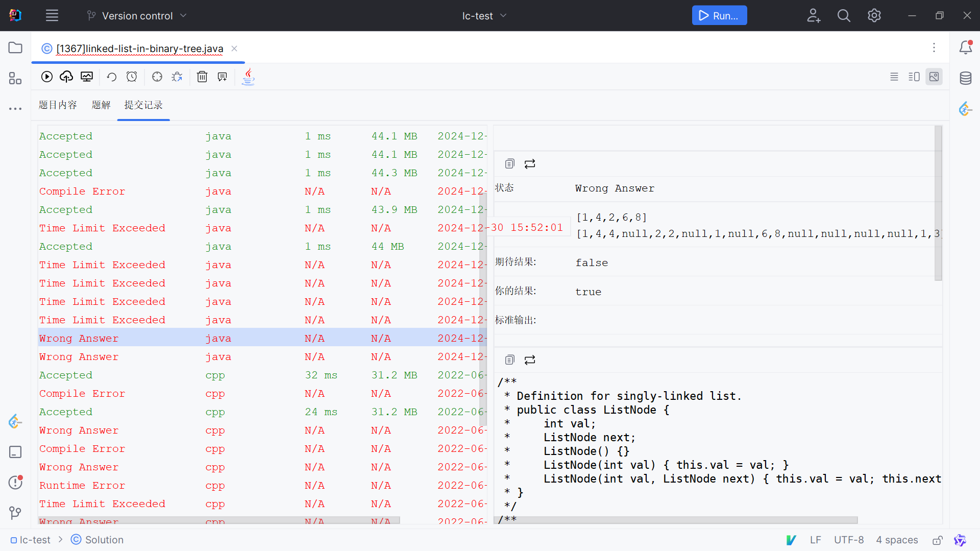
Task: Start debug with the bug icon
Action: click(x=177, y=77)
